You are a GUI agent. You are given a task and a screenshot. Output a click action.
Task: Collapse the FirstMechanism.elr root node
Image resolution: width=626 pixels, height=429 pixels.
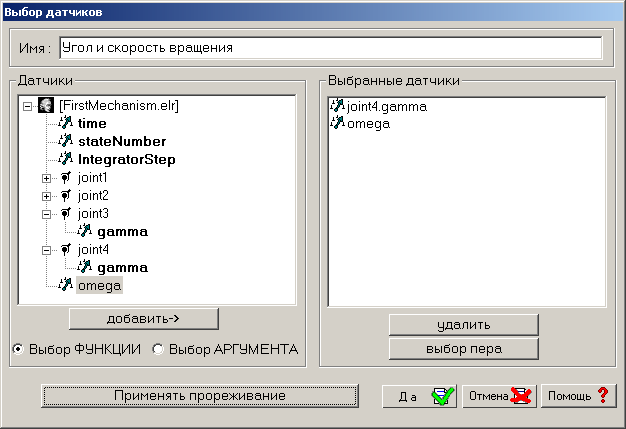click(x=28, y=106)
